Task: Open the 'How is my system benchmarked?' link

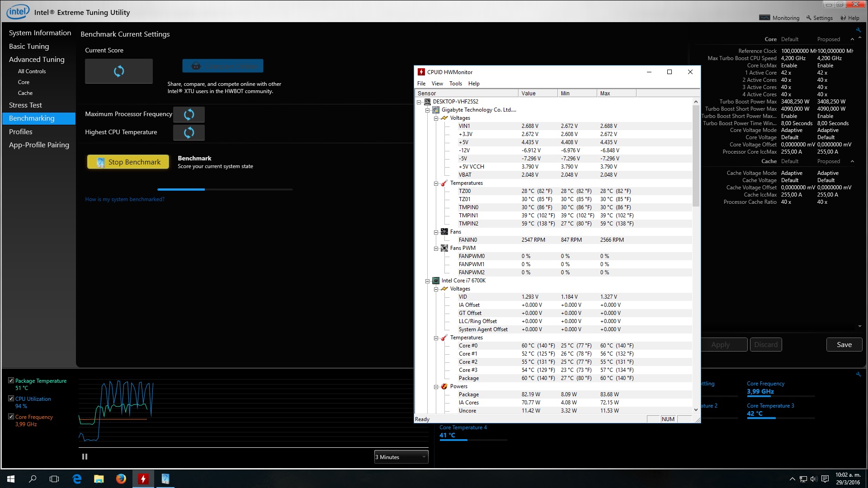Action: tap(125, 199)
